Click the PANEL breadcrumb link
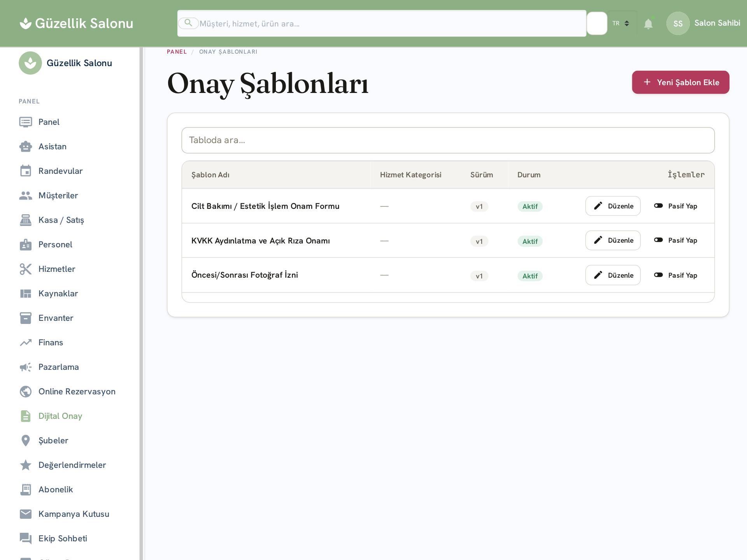This screenshot has height=560, width=747. (x=177, y=52)
